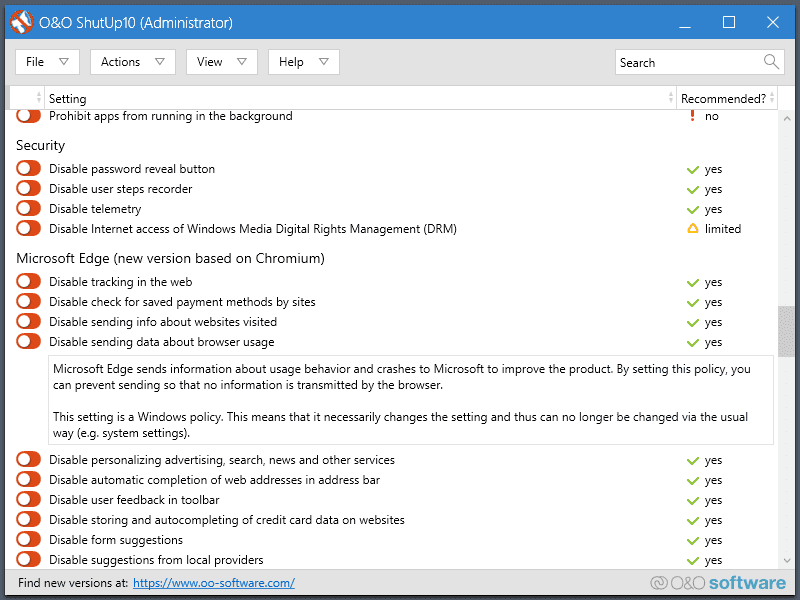Image resolution: width=800 pixels, height=600 pixels.
Task: Toggle Disable automatic completion of web addresses
Action: 28,479
